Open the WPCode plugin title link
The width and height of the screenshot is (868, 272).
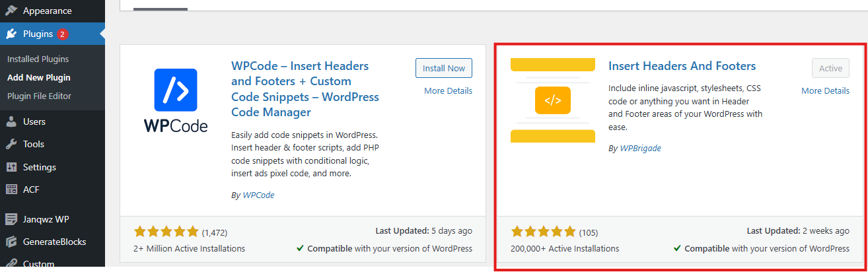305,89
